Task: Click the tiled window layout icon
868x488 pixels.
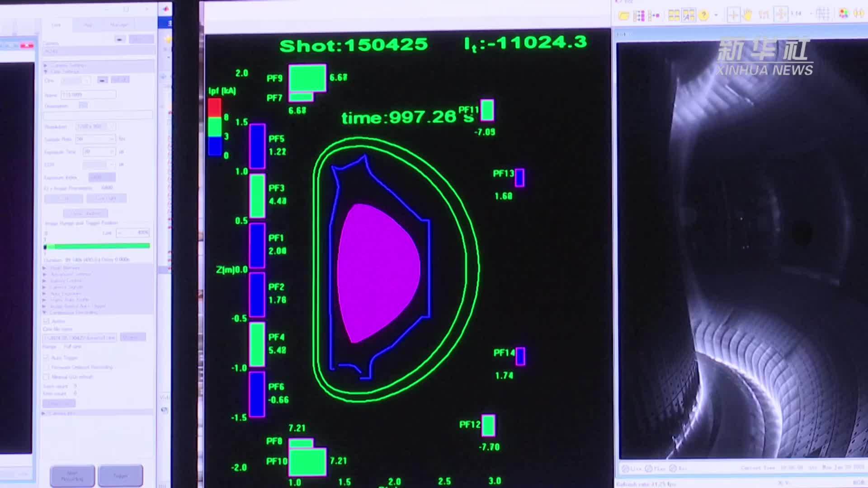Action: [x=674, y=15]
